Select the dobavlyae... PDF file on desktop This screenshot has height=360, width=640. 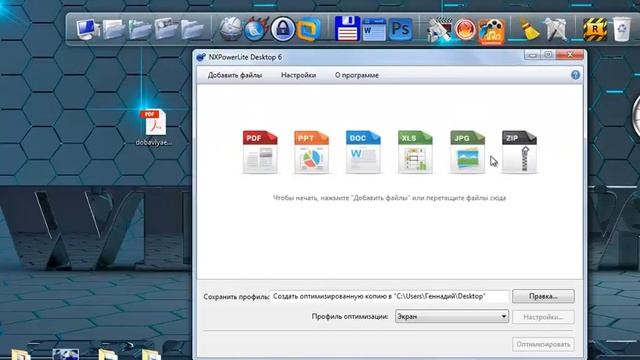pyautogui.click(x=153, y=127)
